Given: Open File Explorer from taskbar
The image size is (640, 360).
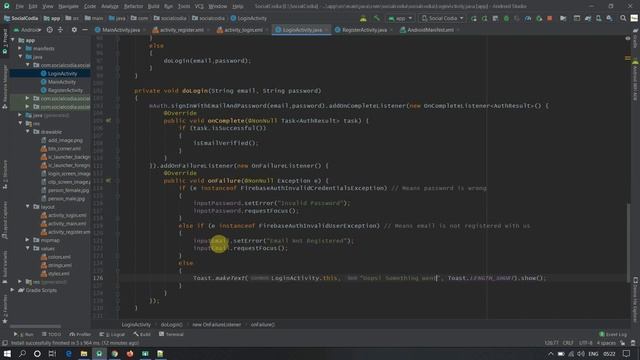Looking at the screenshot, I should (x=84, y=353).
